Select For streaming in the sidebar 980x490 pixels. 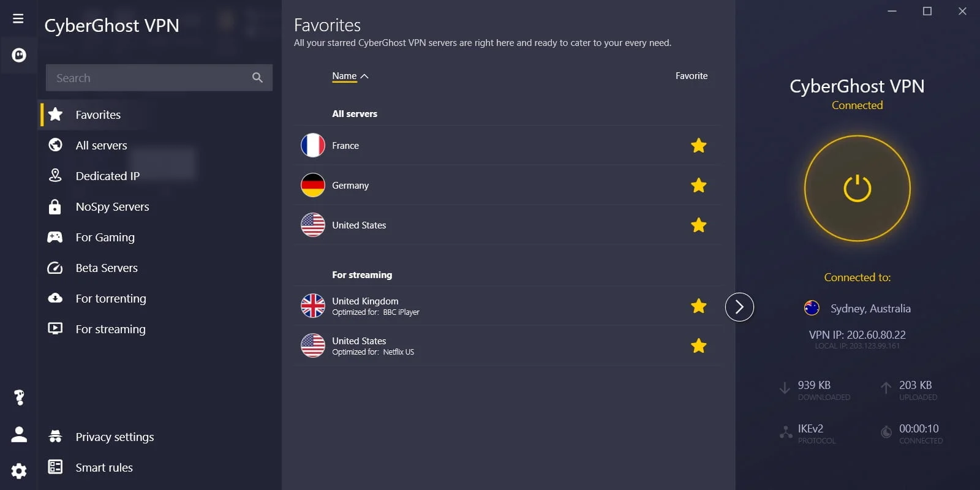[110, 329]
